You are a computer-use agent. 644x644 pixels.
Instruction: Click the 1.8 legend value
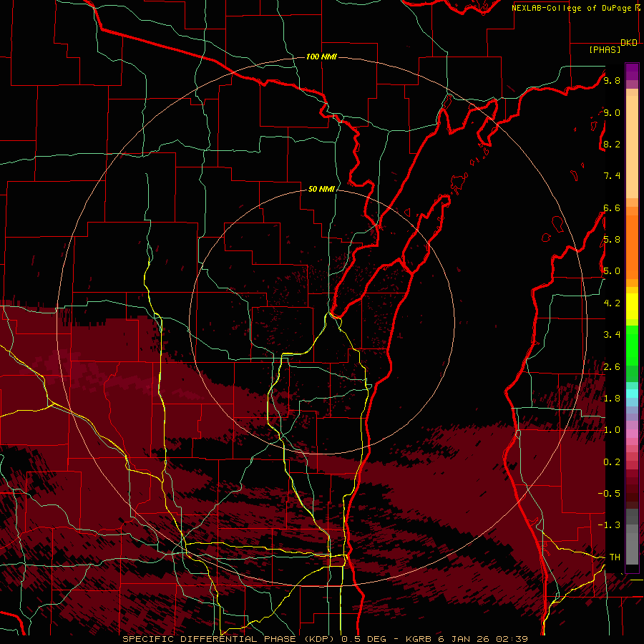coord(612,399)
